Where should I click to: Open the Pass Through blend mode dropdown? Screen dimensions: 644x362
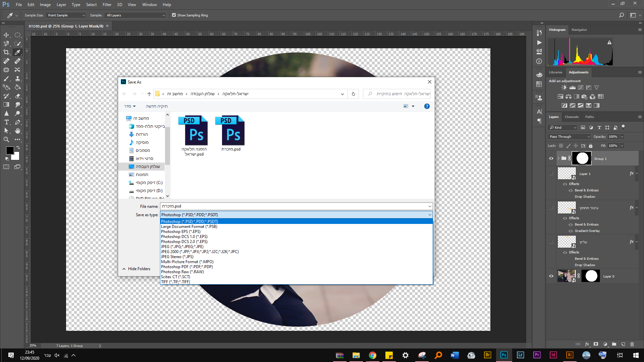[569, 137]
